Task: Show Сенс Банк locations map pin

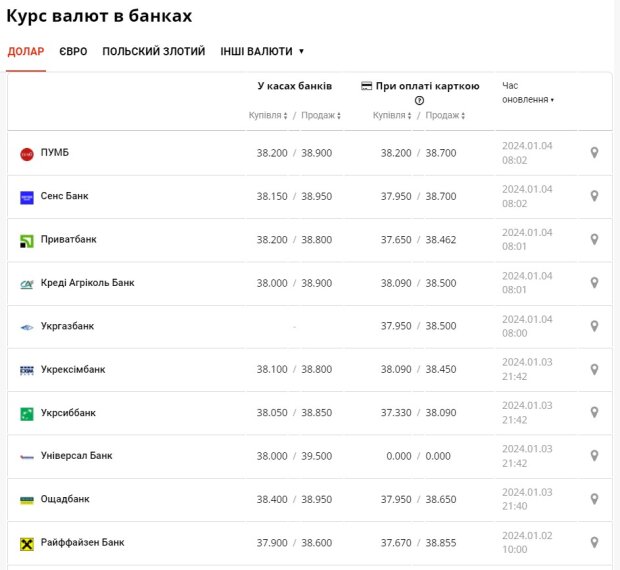Action: point(594,196)
